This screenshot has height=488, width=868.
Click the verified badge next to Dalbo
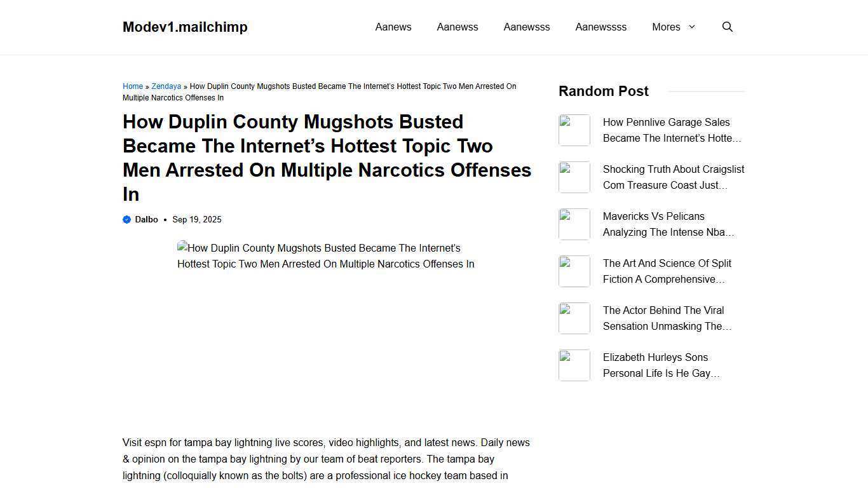(x=126, y=219)
